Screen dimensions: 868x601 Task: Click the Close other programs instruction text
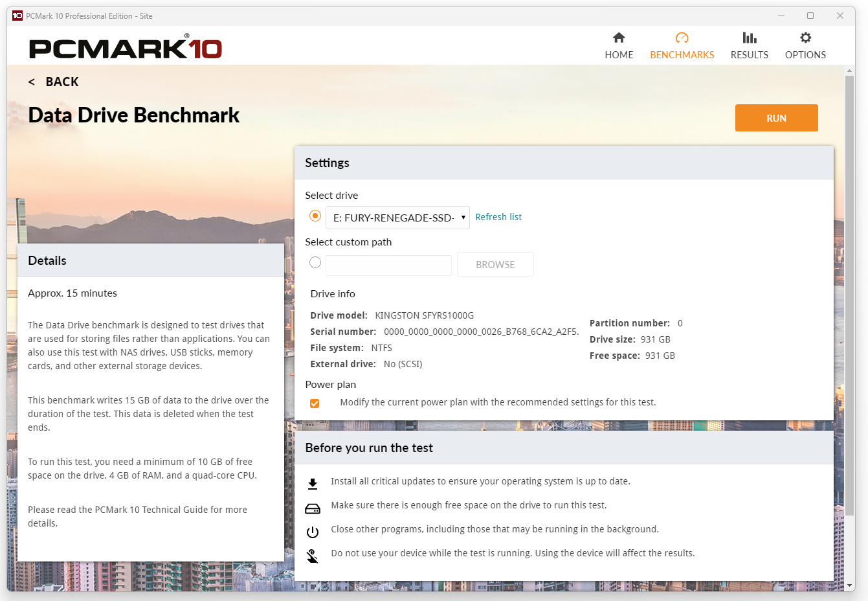click(495, 529)
